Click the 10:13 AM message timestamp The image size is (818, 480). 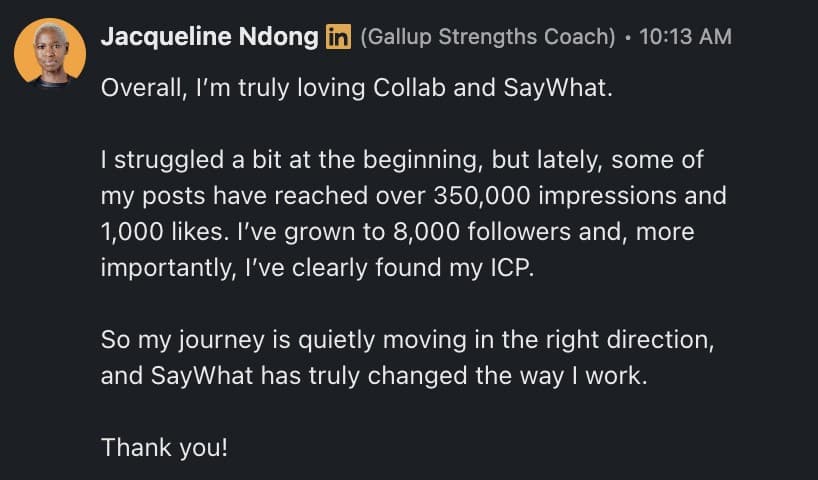(x=684, y=38)
